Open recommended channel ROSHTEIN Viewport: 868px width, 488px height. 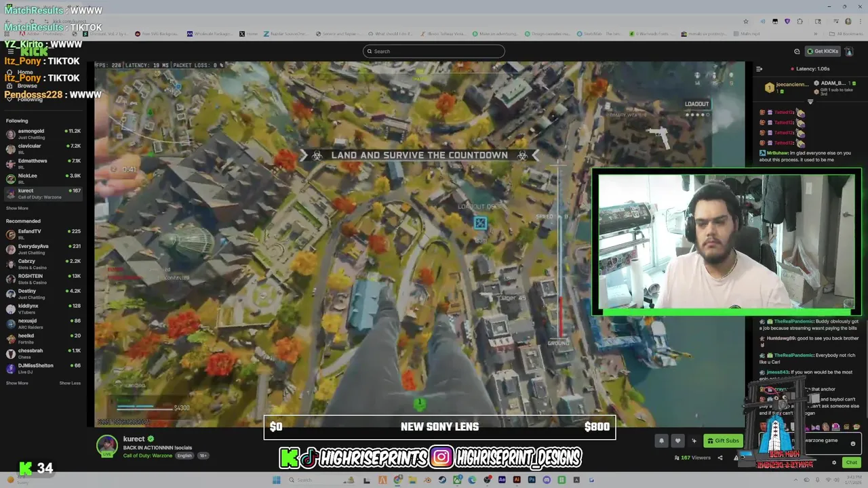43,279
